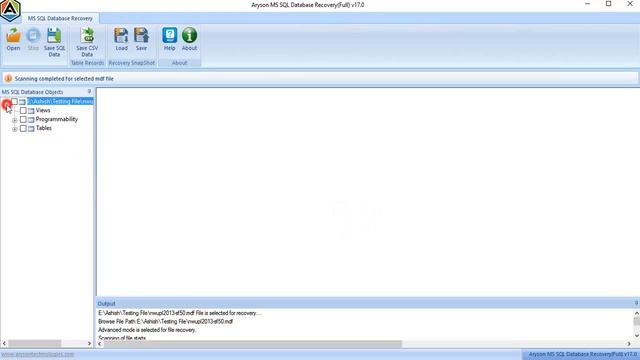Click the Output panel scroll up arrow

[x=636, y=313]
